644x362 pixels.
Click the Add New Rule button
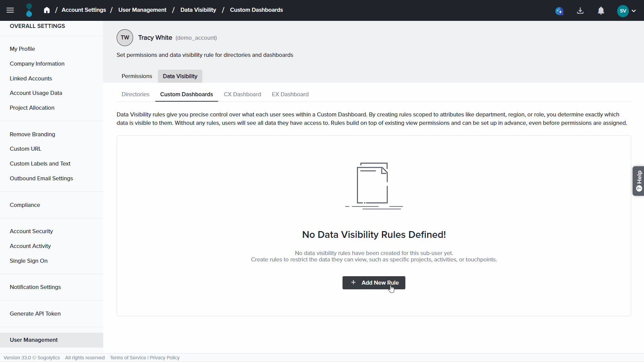coord(374,283)
